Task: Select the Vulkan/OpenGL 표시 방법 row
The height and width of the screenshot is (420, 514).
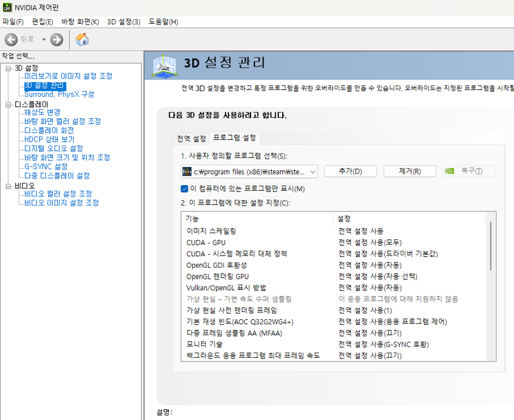Action: (x=333, y=288)
